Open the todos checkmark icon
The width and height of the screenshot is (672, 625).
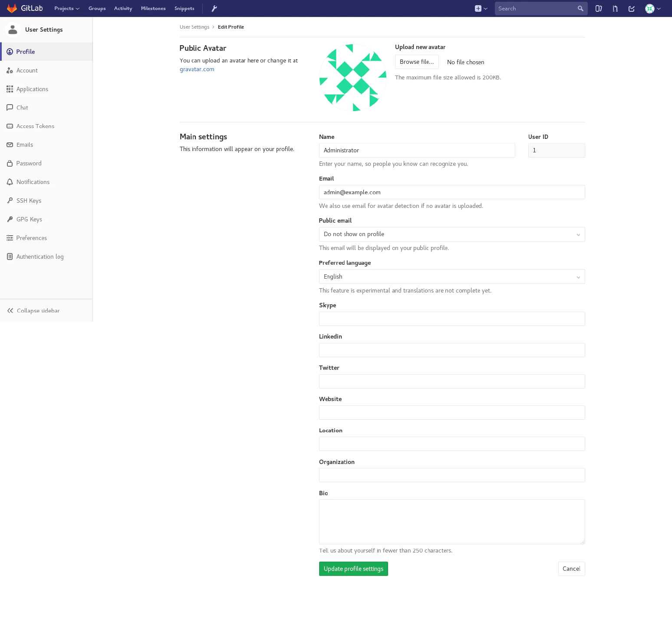pos(632,8)
